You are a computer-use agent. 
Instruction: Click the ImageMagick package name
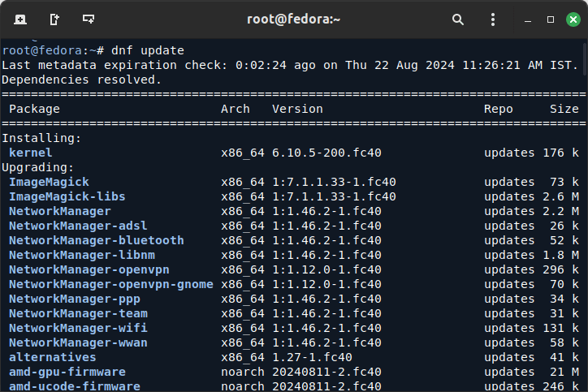(49, 182)
